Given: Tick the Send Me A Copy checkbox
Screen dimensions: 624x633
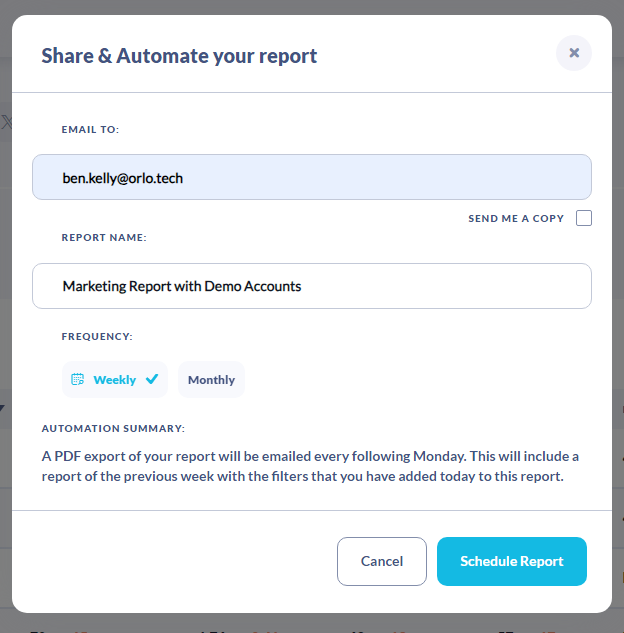Looking at the screenshot, I should pyautogui.click(x=584, y=218).
